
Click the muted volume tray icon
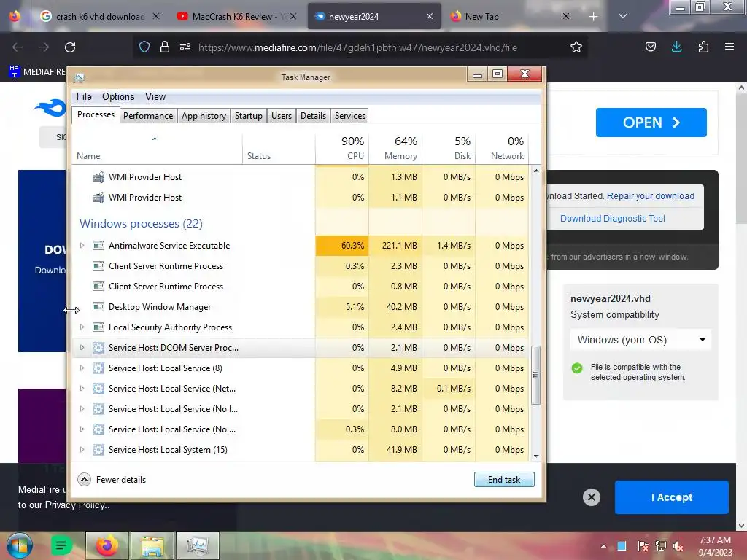pos(678,546)
